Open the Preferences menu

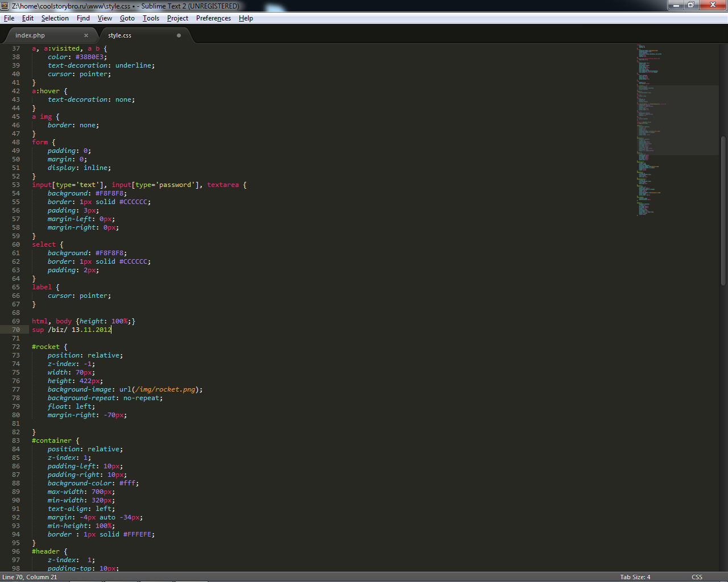pos(213,18)
